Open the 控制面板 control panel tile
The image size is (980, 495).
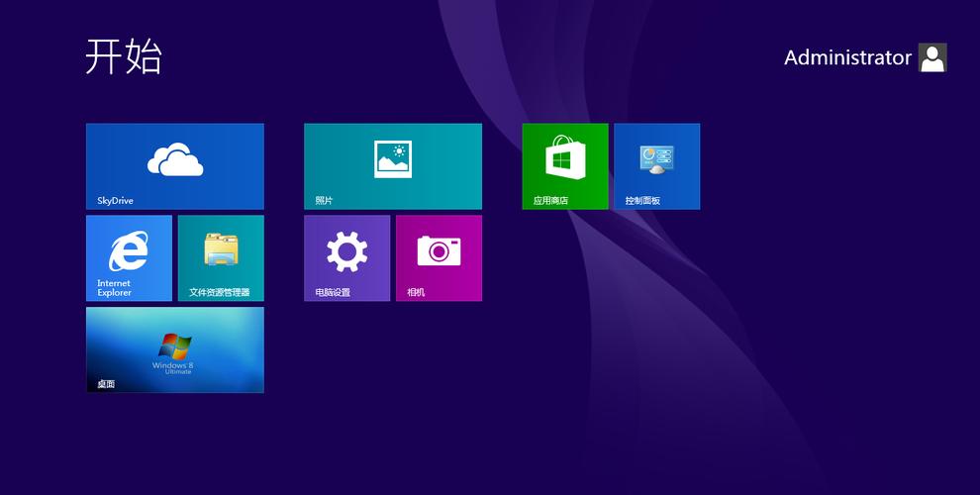pos(657,166)
